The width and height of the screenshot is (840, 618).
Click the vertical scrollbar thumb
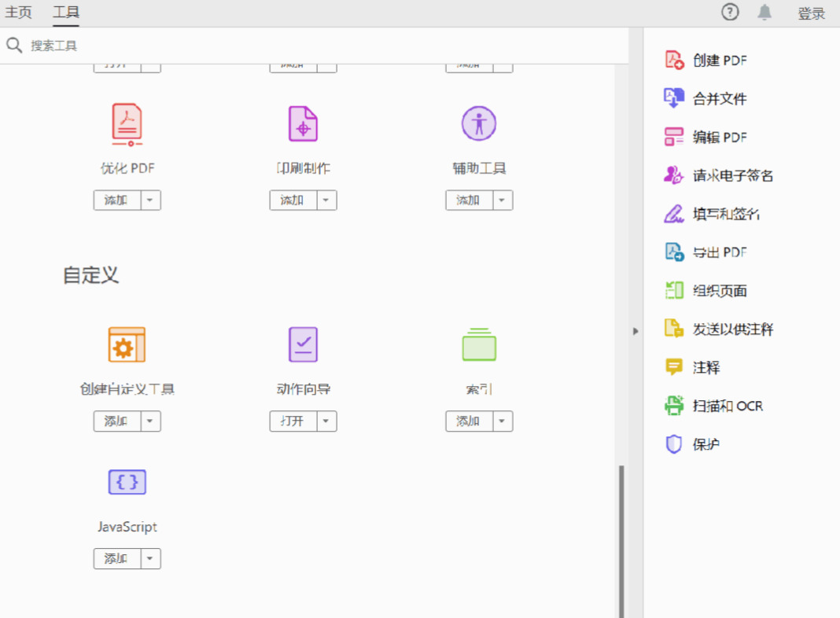(621, 541)
